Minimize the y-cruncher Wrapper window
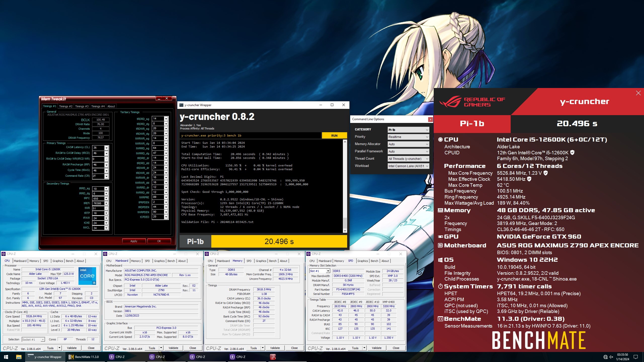The height and width of the screenshot is (362, 644). click(x=321, y=105)
